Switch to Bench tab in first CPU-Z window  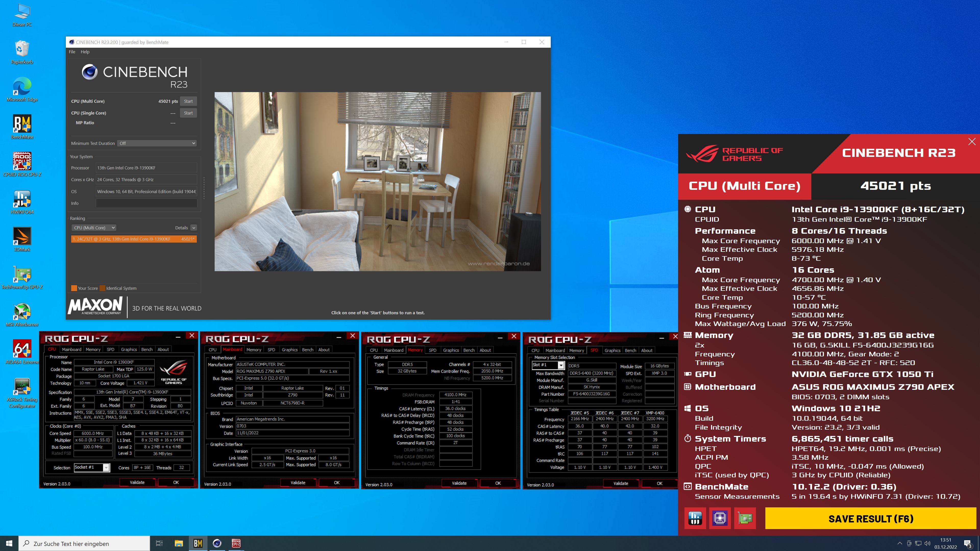147,349
